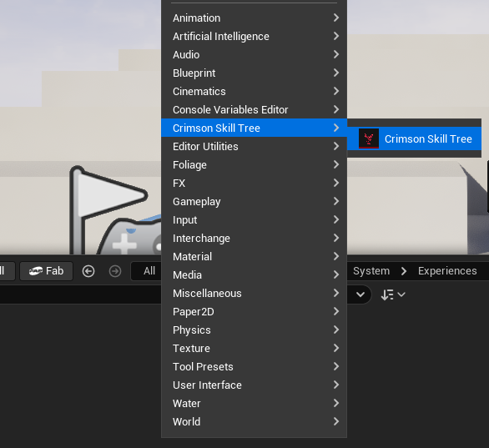The image size is (489, 448).
Task: Open the Input submenu
Action: click(254, 220)
